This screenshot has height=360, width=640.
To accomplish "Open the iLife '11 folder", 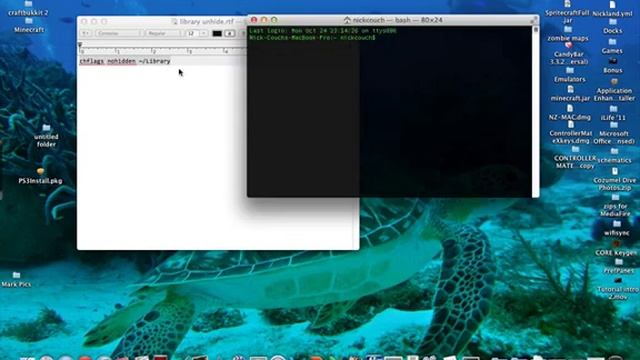I will pyautogui.click(x=613, y=113).
